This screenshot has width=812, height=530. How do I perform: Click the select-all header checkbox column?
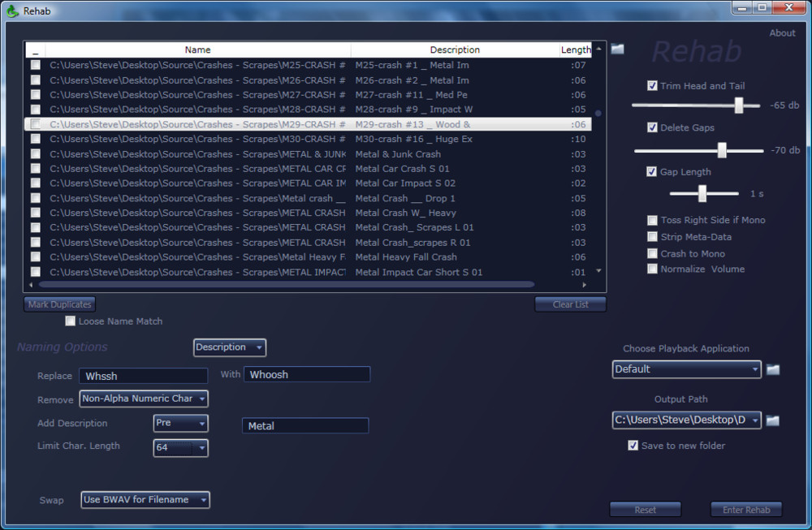tap(35, 50)
